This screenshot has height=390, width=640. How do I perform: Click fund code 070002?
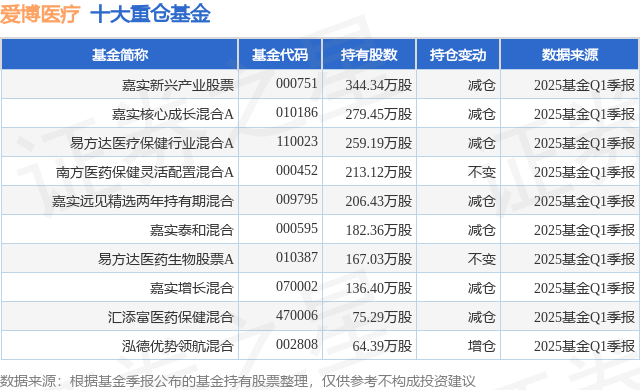297,286
